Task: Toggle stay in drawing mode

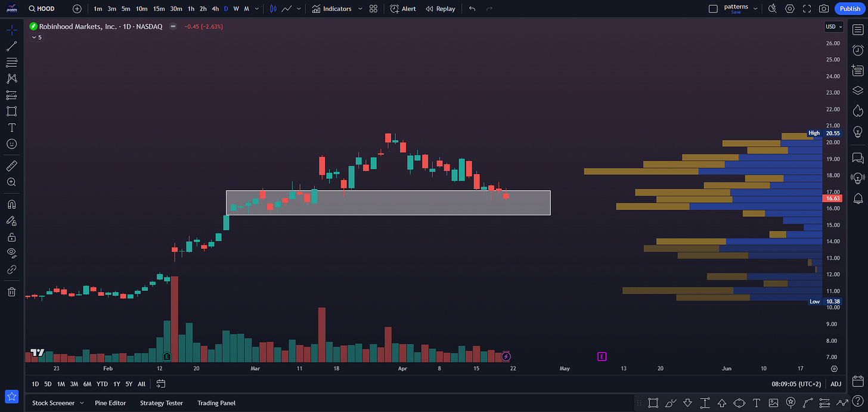Action: tap(11, 221)
